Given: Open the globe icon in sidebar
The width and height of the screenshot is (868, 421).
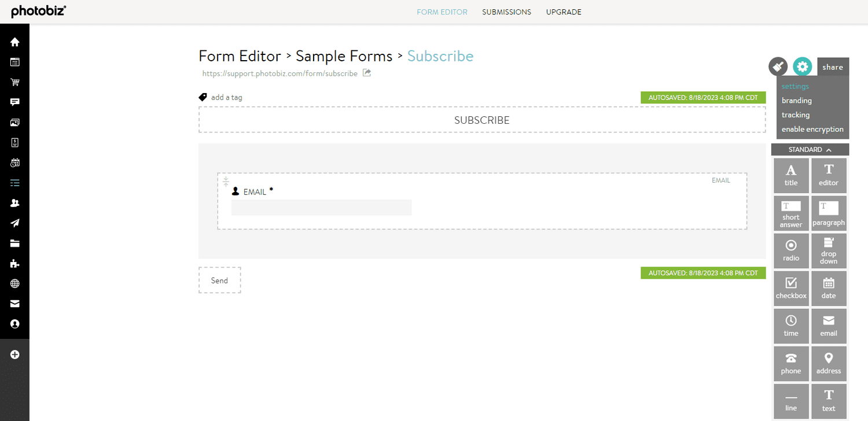Looking at the screenshot, I should click(15, 284).
